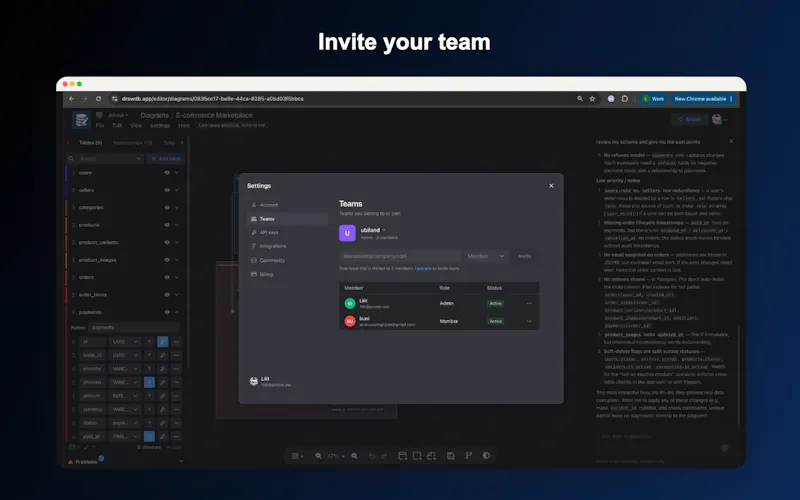Open the type dropdown for order_id field
Screen dimensions: 800x500
tap(125, 355)
